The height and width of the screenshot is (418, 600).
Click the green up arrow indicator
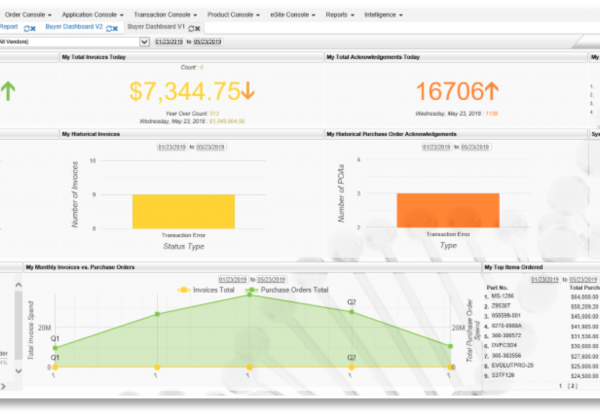pyautogui.click(x=9, y=91)
